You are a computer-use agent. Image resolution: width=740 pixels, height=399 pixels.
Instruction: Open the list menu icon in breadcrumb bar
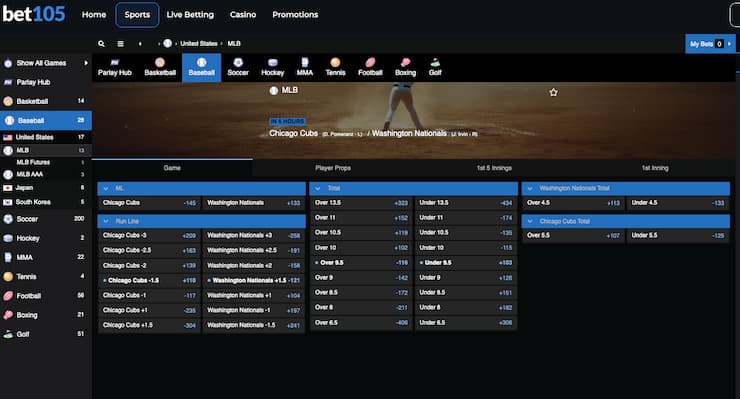click(120, 43)
